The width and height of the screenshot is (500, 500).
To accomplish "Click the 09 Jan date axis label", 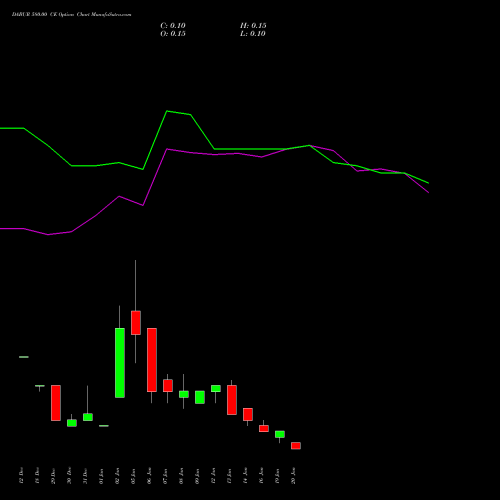I will 197,476.
